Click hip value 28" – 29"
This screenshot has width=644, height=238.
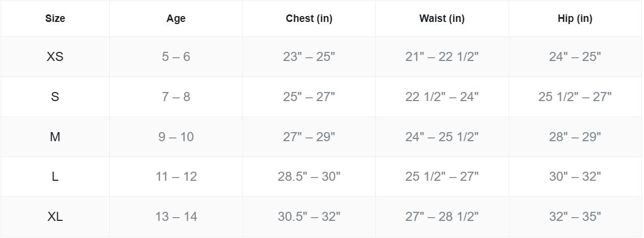tap(575, 137)
